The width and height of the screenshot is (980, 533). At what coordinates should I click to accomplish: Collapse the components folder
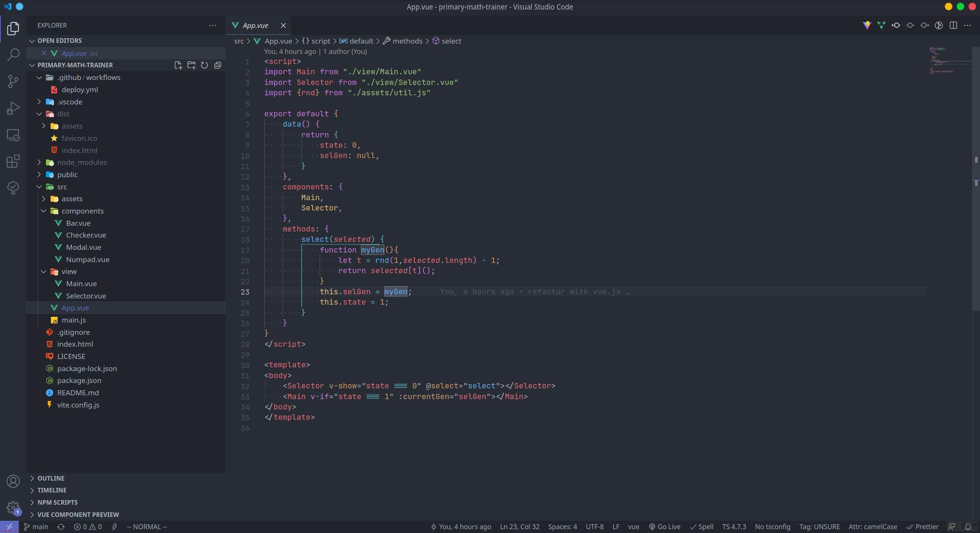coord(126,211)
